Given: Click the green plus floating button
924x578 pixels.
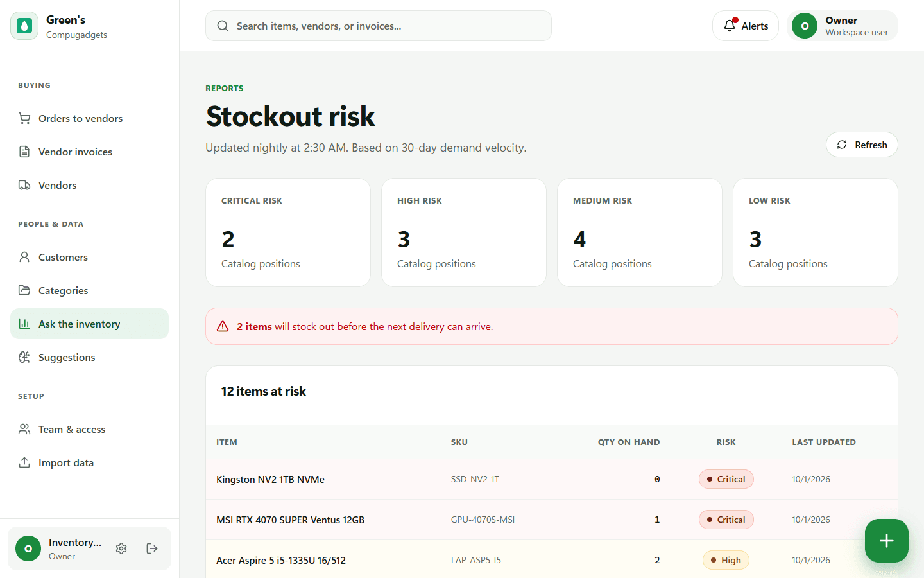Looking at the screenshot, I should [x=887, y=541].
